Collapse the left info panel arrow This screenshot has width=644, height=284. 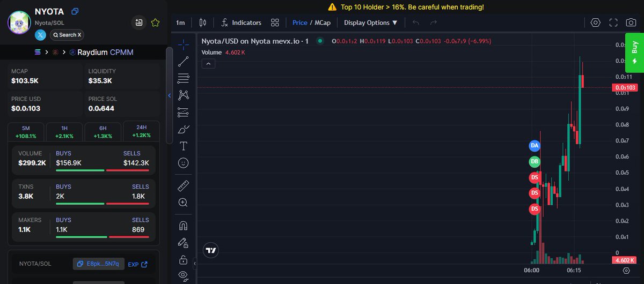(x=170, y=95)
